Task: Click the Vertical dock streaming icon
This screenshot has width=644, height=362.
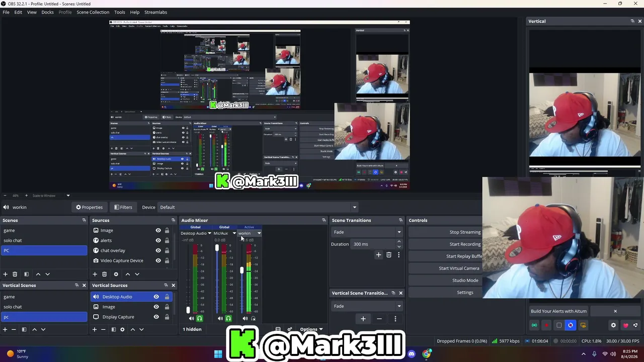Action: [534, 325]
